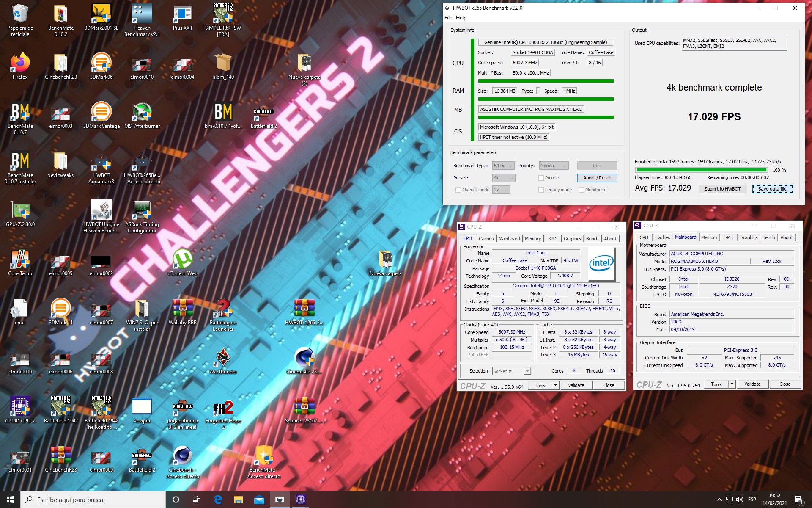The image size is (812, 508).
Task: Click the taskbar clock showing 19:52
Action: 774,500
